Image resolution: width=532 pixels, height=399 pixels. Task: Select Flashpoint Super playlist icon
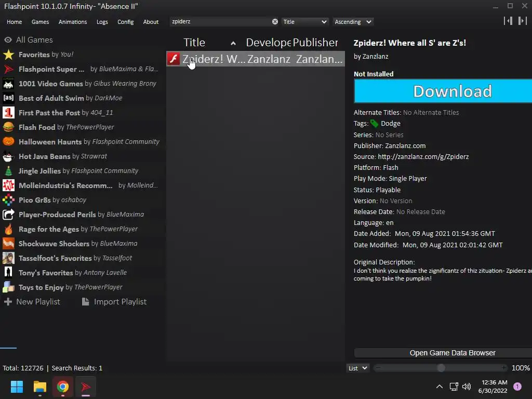click(x=8, y=69)
